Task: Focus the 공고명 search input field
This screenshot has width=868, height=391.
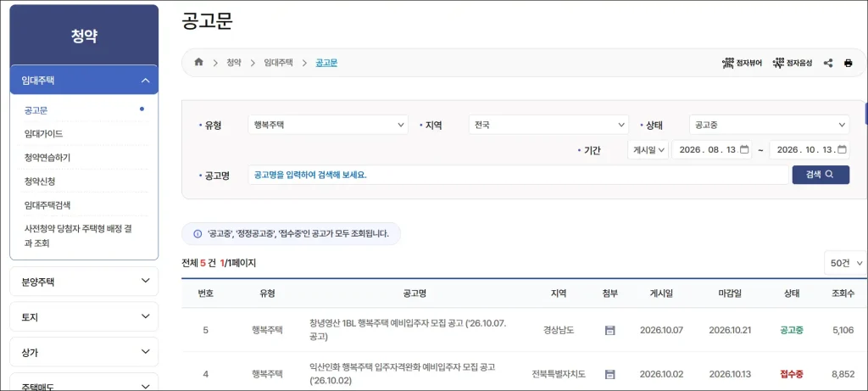Action: pyautogui.click(x=518, y=175)
